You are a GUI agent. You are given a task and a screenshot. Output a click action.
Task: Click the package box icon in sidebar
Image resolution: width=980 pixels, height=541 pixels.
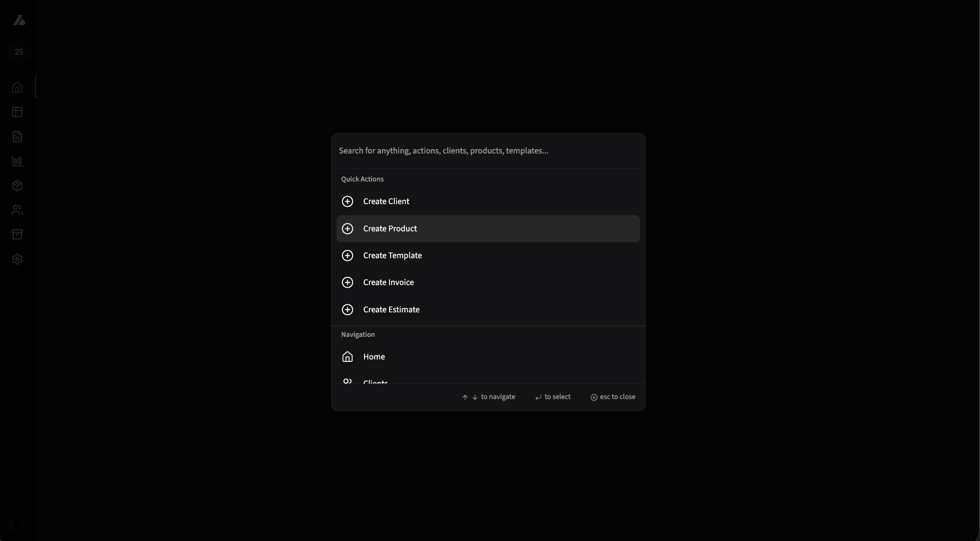[x=17, y=186]
